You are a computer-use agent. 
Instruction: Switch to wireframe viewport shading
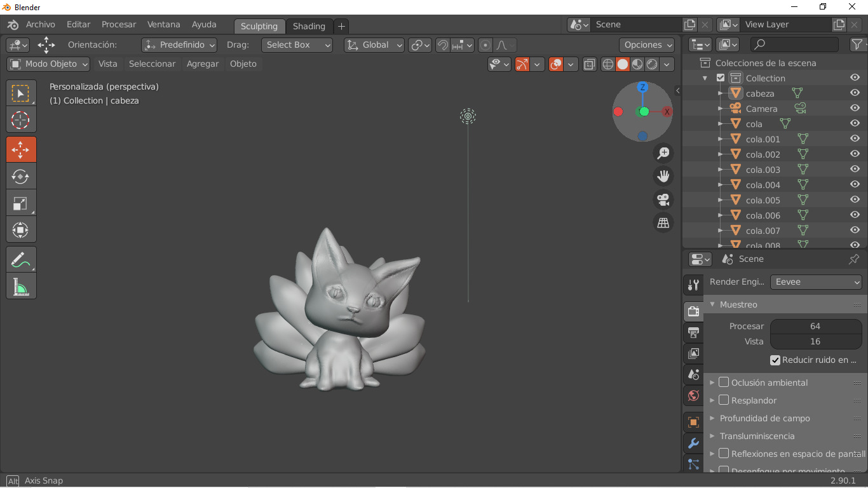(608, 64)
